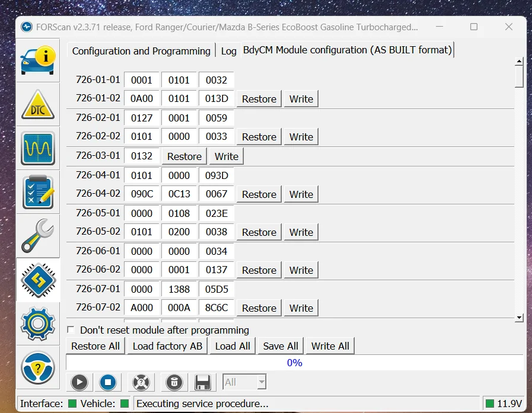The image size is (532, 413).
Task: Edit the 0C13 field in row 726-04-02
Action: 179,194
